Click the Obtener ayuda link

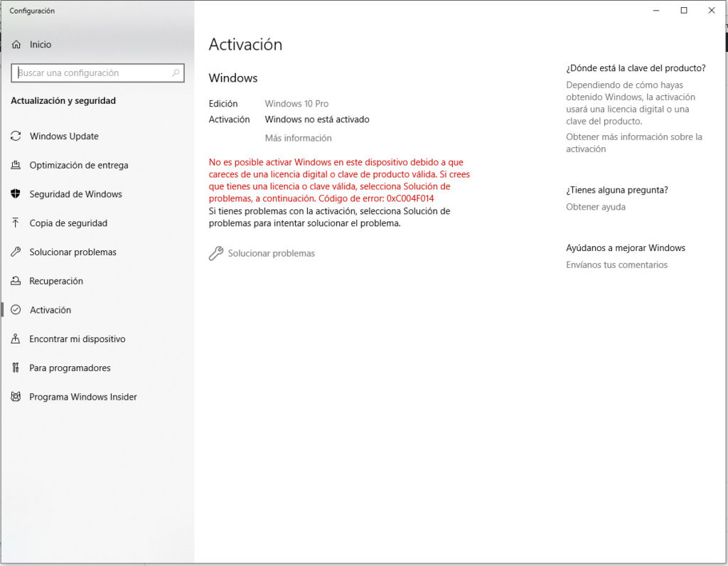coord(596,207)
